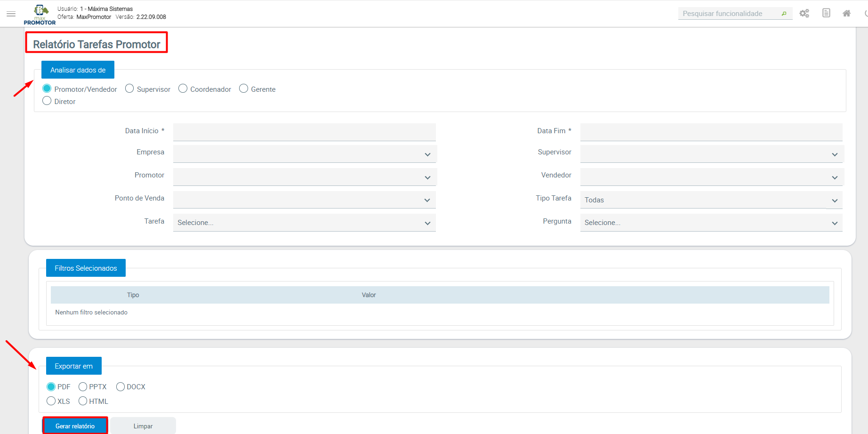Open the Promotor dropdown field
The height and width of the screenshot is (434, 868).
pos(305,177)
